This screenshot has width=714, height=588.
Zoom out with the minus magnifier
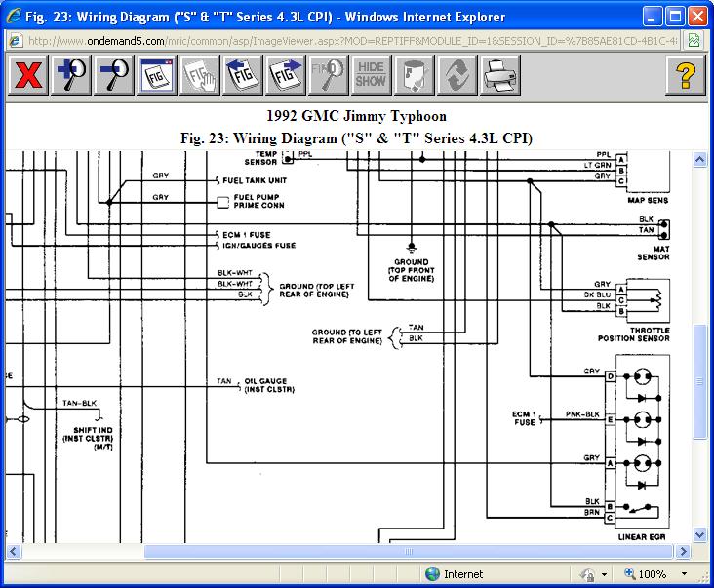[113, 76]
